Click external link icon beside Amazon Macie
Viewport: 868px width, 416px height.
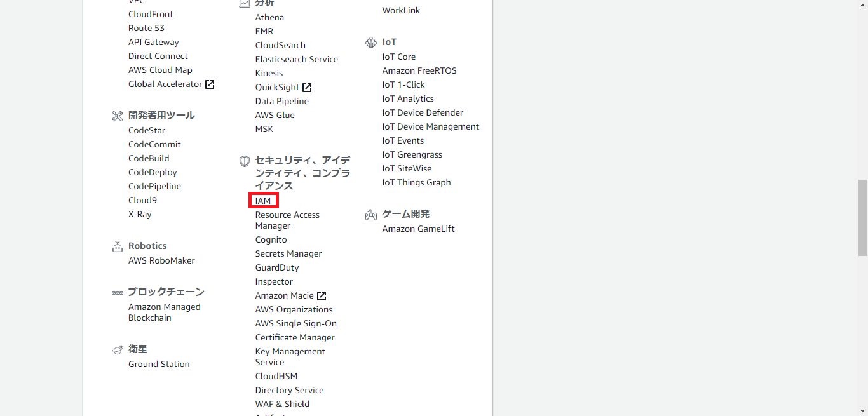click(x=322, y=296)
